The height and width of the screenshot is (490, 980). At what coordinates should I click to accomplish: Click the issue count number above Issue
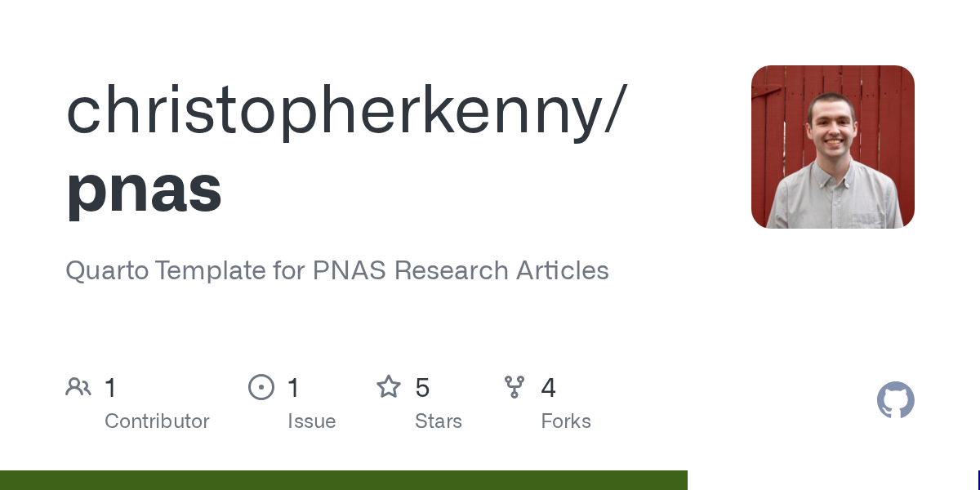click(x=294, y=388)
